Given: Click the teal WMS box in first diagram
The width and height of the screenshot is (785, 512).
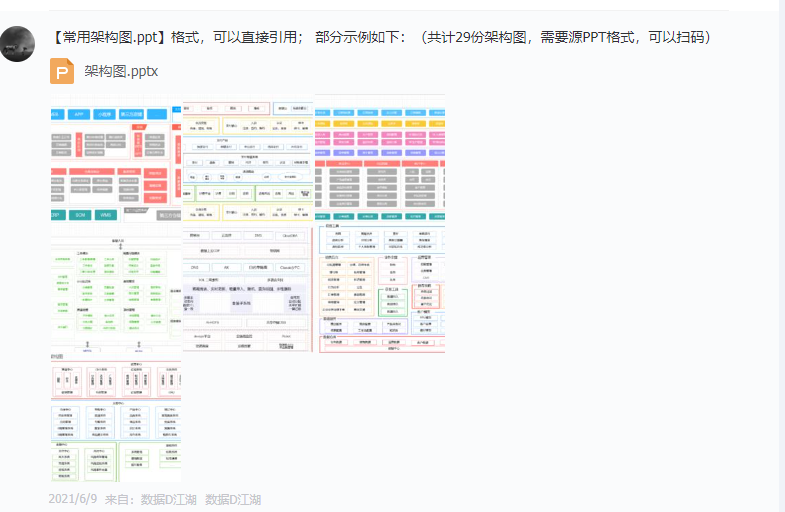Looking at the screenshot, I should (106, 215).
